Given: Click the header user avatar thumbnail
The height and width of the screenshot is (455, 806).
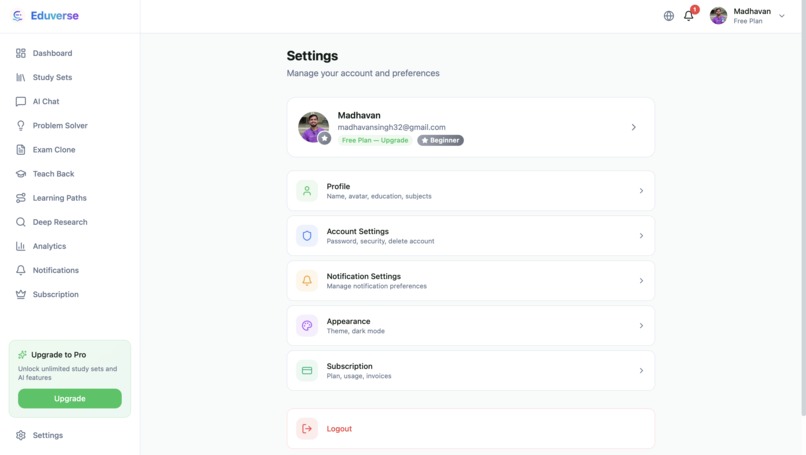Looking at the screenshot, I should [718, 15].
